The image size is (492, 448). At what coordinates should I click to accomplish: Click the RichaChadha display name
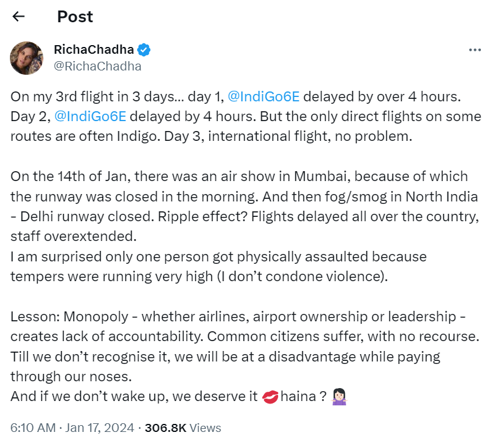pyautogui.click(x=93, y=50)
